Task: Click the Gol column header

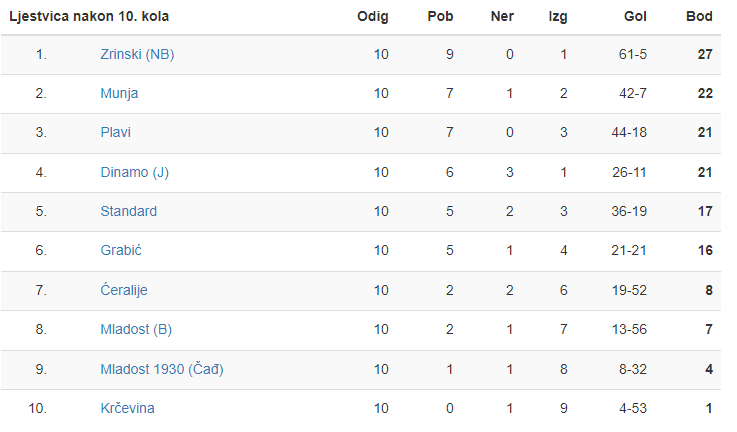Action: [634, 17]
